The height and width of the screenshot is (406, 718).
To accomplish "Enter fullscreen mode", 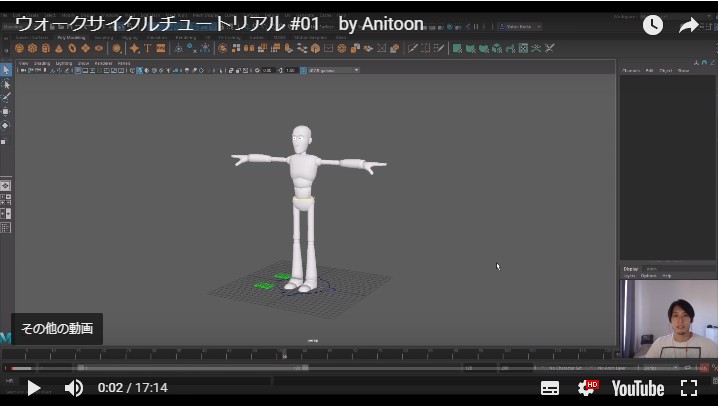I will click(689, 388).
